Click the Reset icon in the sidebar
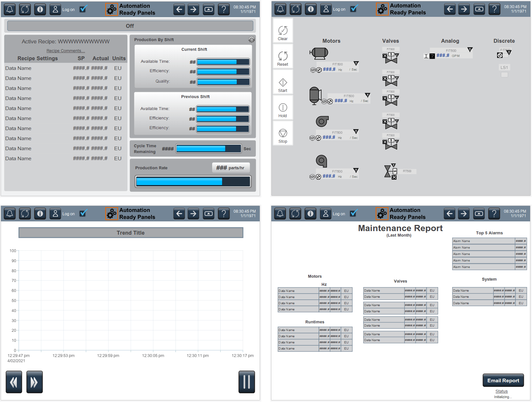Image resolution: width=532 pixels, height=402 pixels. pyautogui.click(x=283, y=56)
